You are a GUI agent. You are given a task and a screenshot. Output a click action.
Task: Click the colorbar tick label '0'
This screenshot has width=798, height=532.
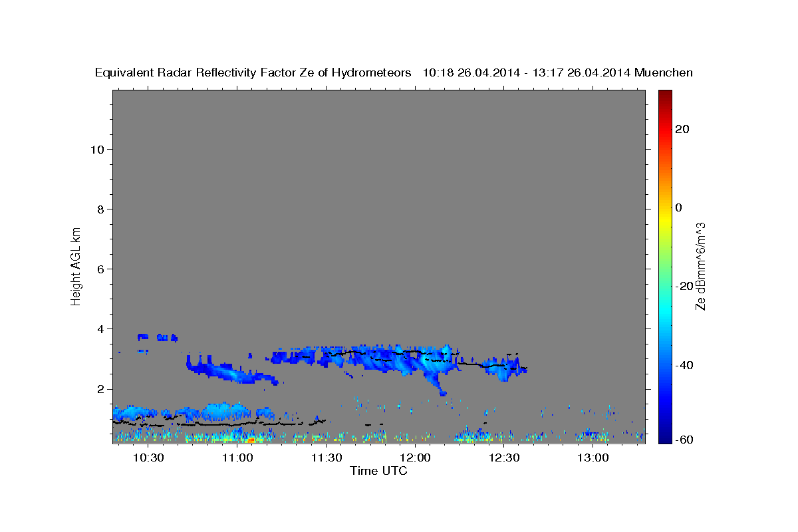tap(678, 207)
